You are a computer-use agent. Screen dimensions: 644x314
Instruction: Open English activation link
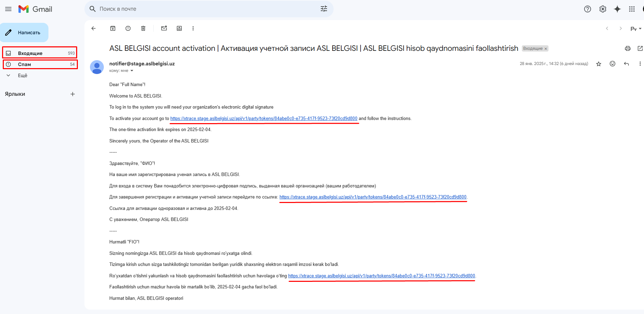pos(264,118)
